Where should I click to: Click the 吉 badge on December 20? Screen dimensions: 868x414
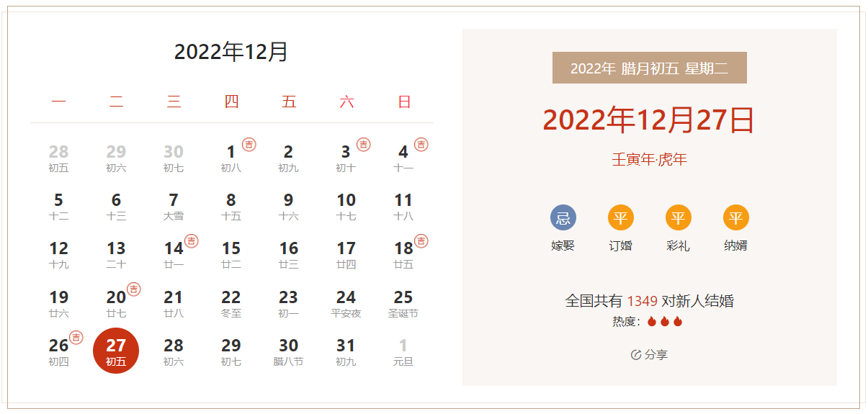pos(134,289)
